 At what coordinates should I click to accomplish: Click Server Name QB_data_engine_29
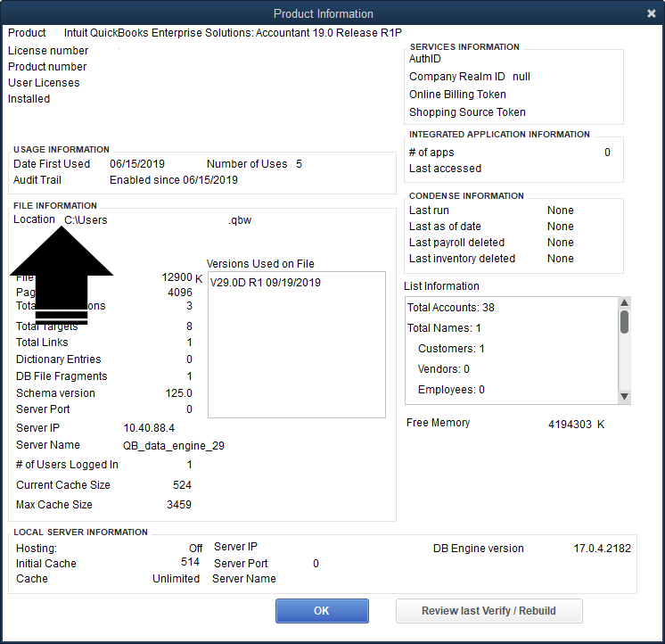tap(174, 445)
